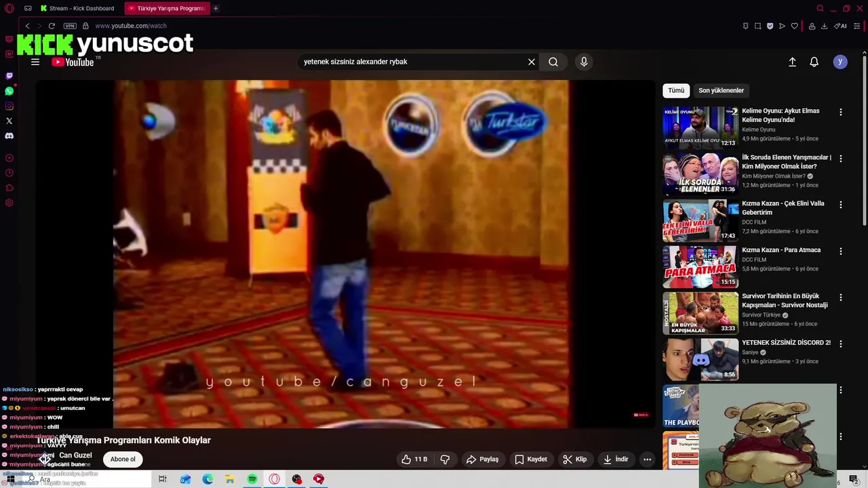
Task: Open the YouTube guide hamburger menu
Action: coord(35,62)
